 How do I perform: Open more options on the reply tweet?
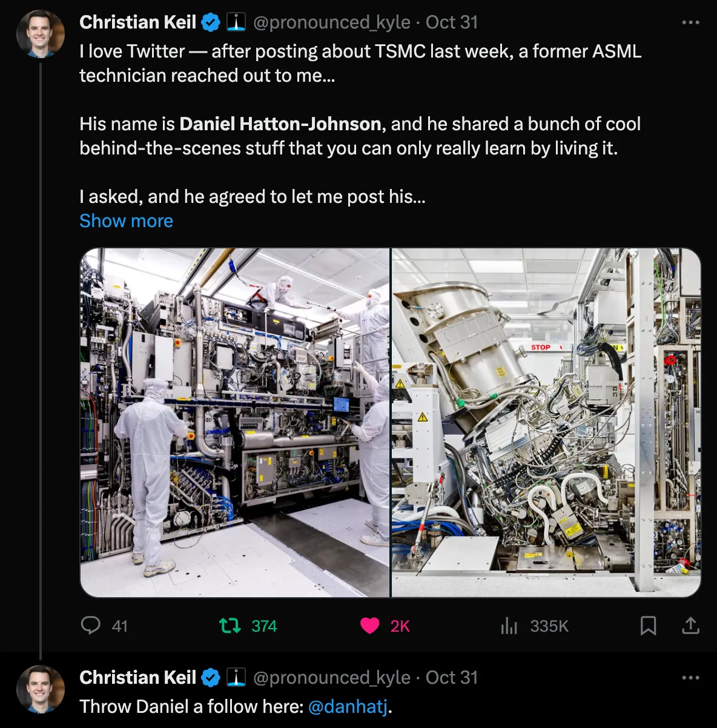(690, 678)
